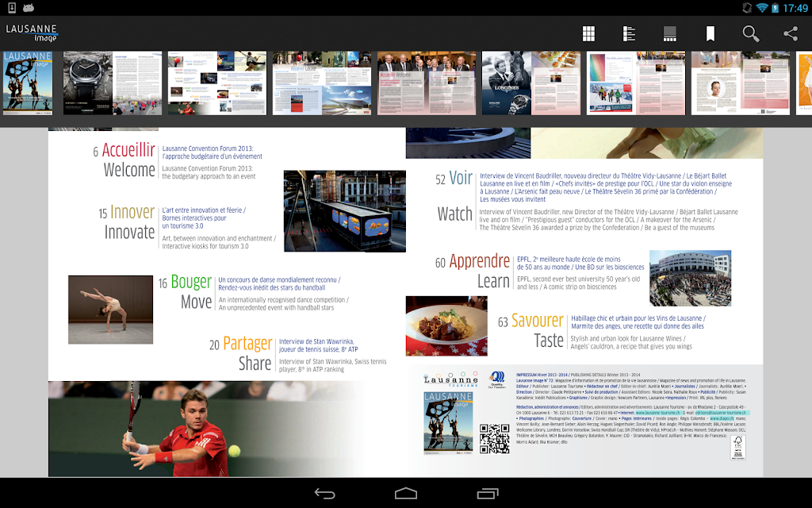812x508 pixels.
Task: Tap the highlighted www.lausanne-tourisme.ch link
Action: pyautogui.click(x=657, y=413)
